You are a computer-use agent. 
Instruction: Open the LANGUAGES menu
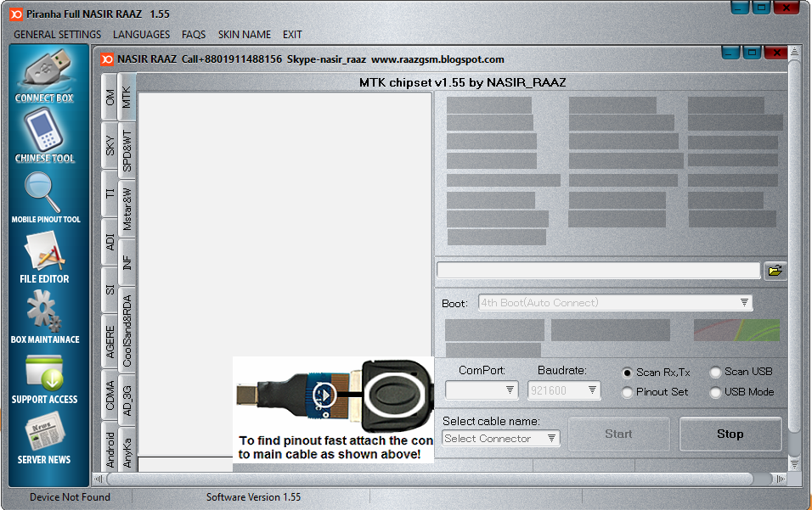[x=141, y=35]
